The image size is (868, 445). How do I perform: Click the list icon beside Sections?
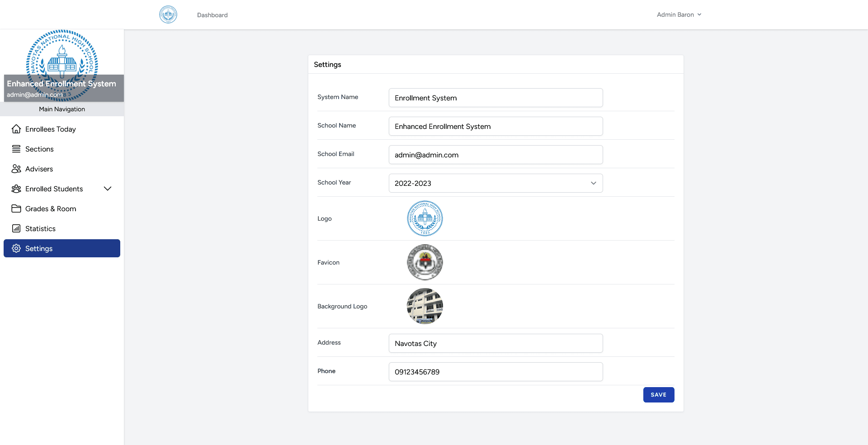pyautogui.click(x=16, y=149)
